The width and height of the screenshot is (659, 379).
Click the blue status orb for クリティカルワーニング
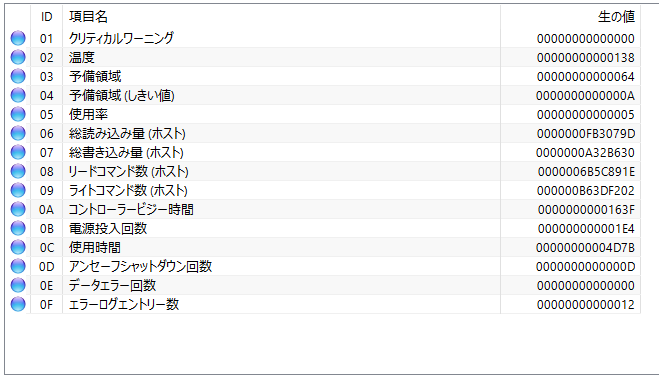point(18,38)
